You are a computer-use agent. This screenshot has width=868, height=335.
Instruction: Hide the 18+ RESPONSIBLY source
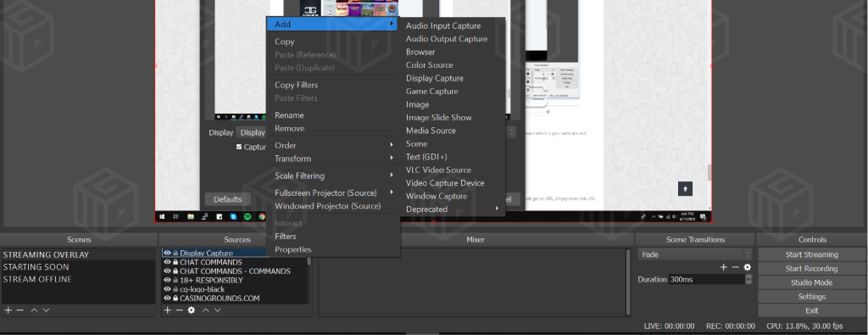167,280
